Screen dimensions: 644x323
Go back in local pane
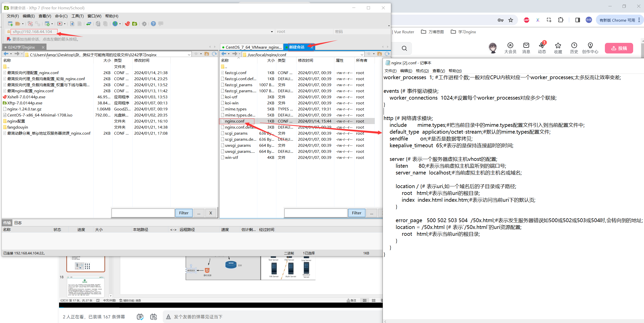pos(6,54)
